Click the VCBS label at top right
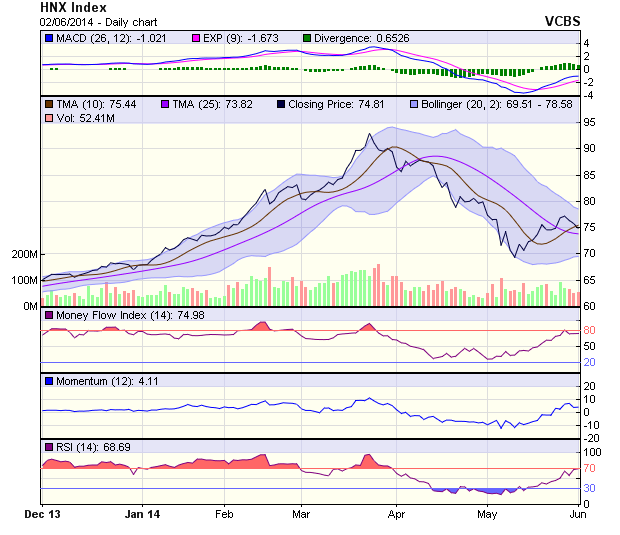 point(562,20)
